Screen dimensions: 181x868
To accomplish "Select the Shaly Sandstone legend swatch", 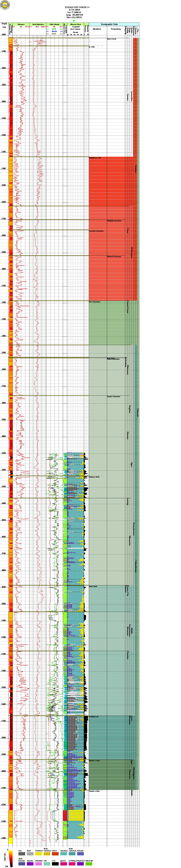I will [47, 854].
